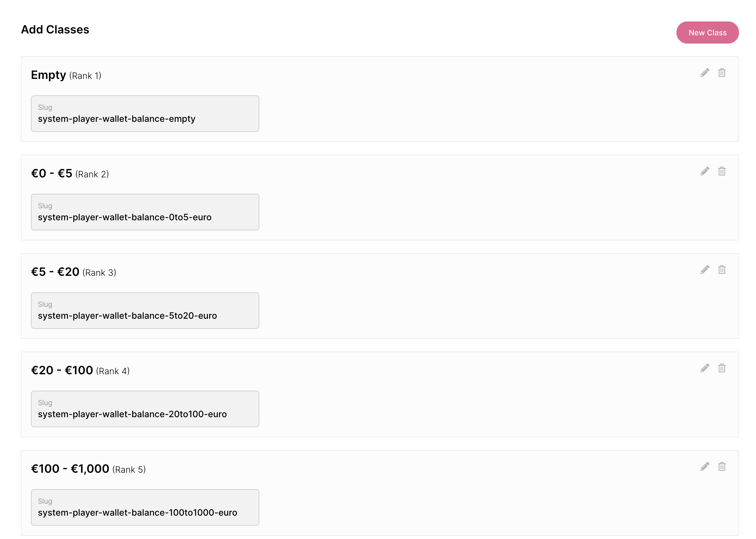Click the €100 - €1,000 (Rank 5) heading

[88, 469]
